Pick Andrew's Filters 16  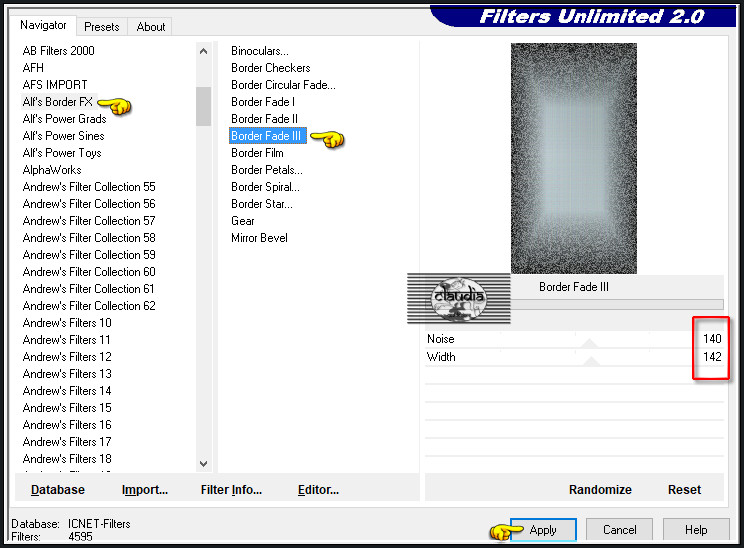click(x=67, y=425)
